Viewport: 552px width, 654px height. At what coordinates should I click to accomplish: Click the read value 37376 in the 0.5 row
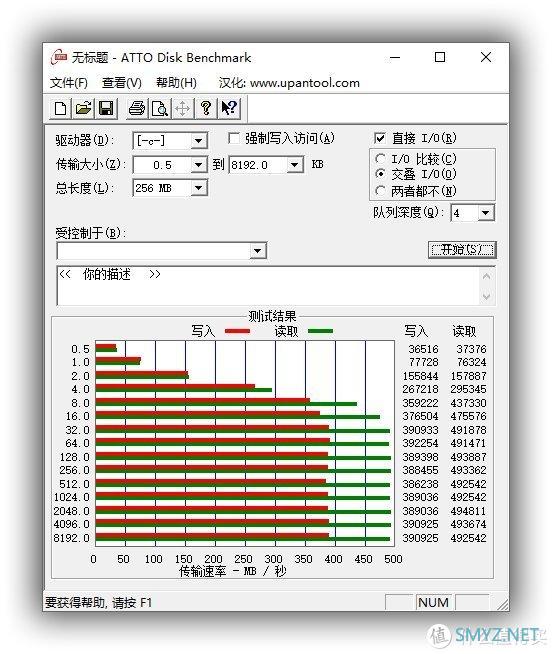(x=471, y=349)
